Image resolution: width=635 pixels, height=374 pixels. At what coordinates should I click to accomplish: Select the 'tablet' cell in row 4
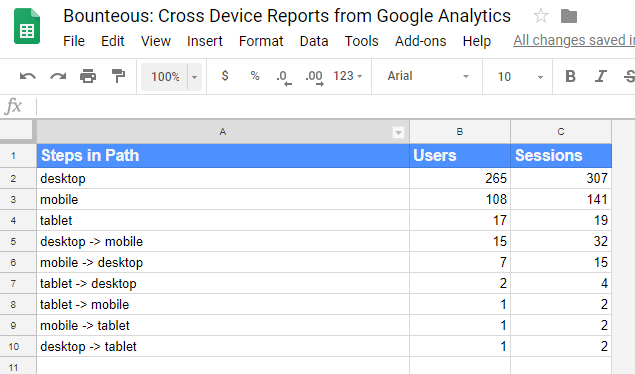(223, 221)
